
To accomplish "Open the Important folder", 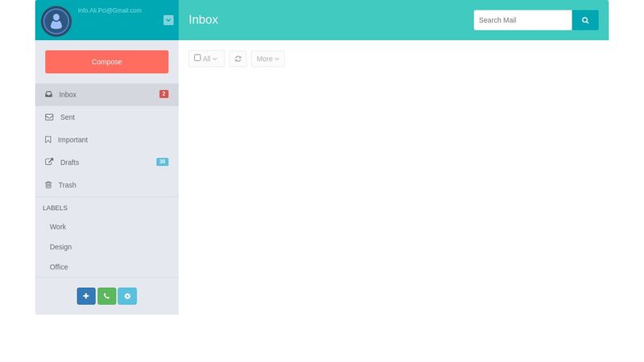I will coord(107,140).
